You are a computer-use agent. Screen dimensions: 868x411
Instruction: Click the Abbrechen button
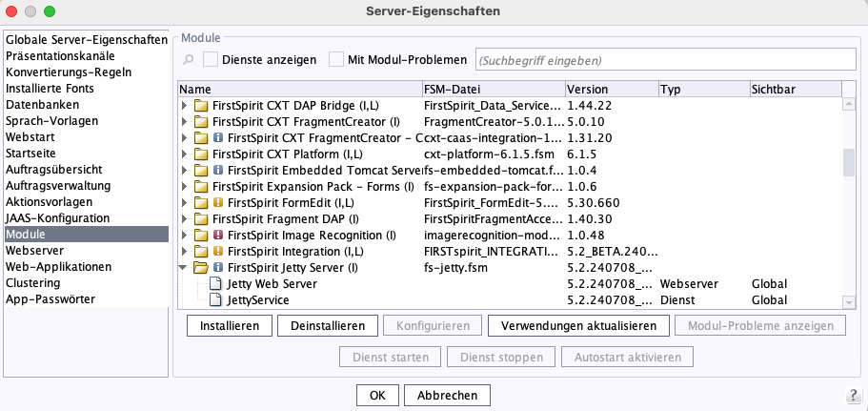click(447, 396)
